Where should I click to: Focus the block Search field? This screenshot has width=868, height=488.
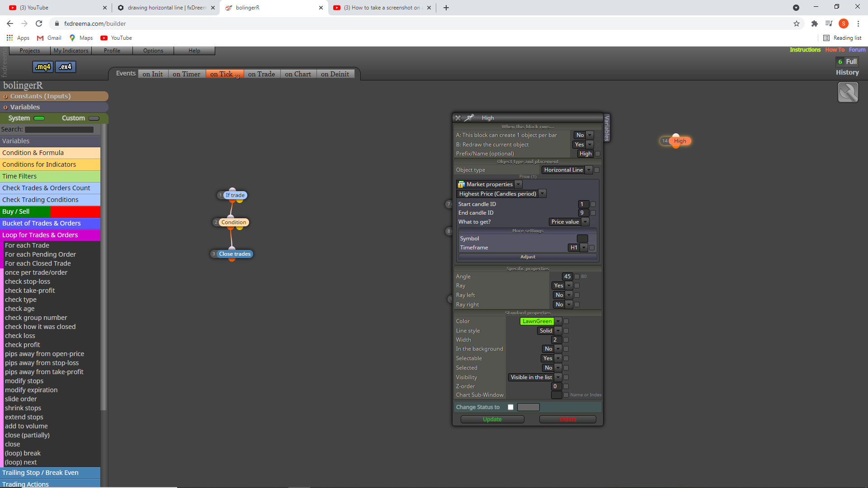(59, 130)
